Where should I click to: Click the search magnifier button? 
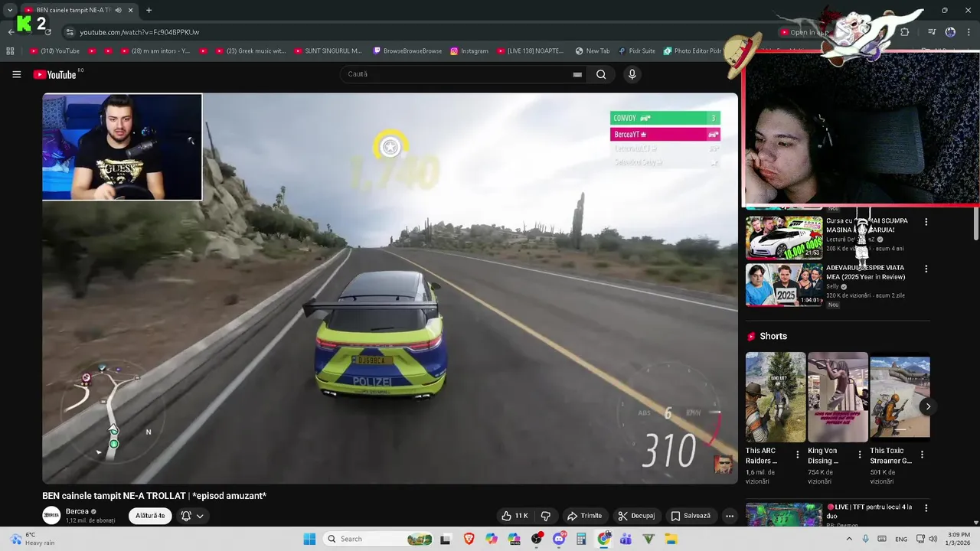click(601, 74)
